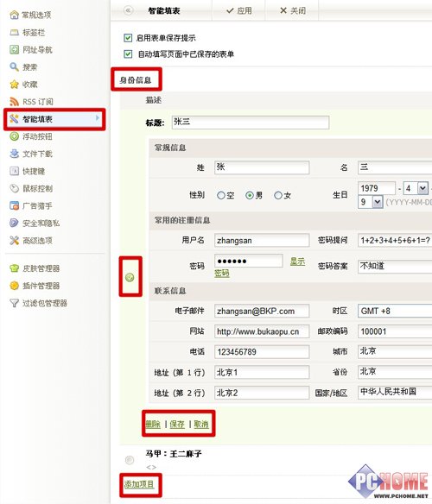The image size is (432, 504).
Task: Click the 搜索 magnifier icon
Action: 14,66
